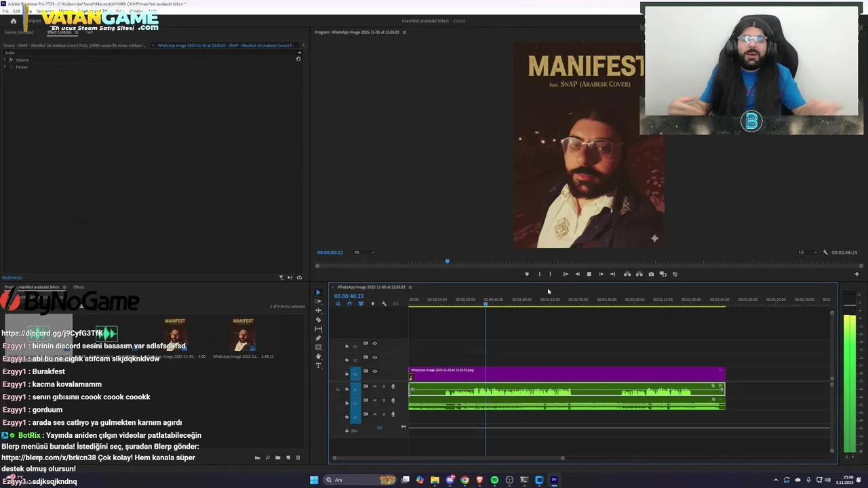Expand the Volume effect properties
Viewport: 868px width, 488px height.
click(x=5, y=60)
